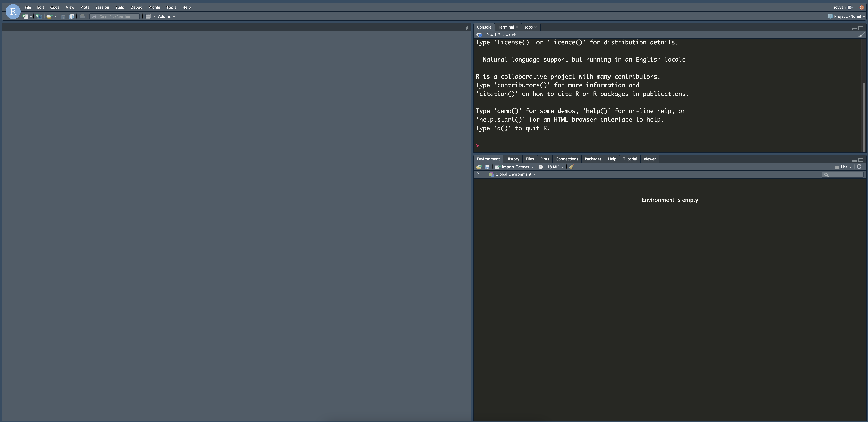Open the Session menu
The image size is (868, 422).
tap(102, 7)
